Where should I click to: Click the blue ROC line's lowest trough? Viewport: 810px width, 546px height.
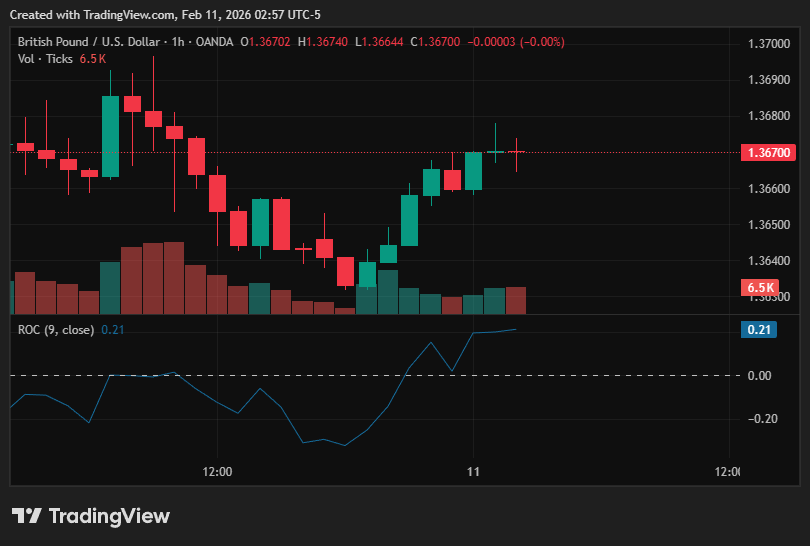pos(345,445)
